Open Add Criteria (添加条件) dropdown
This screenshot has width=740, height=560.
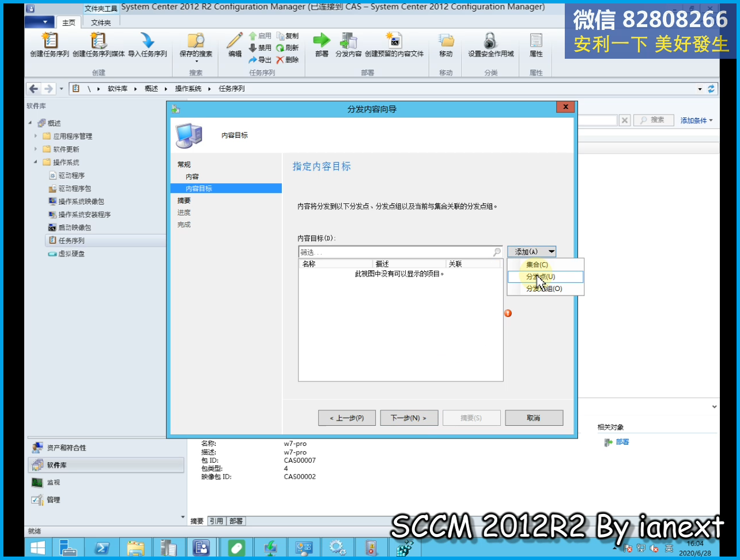697,120
